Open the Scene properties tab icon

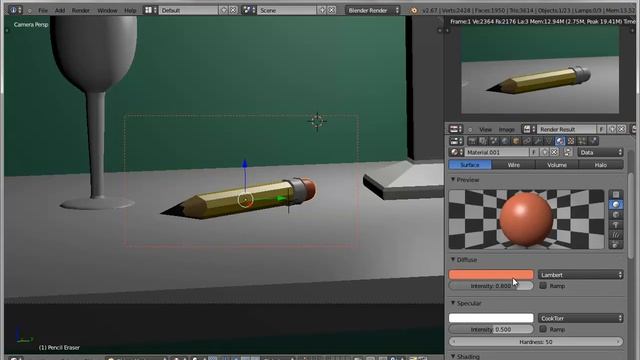click(x=494, y=141)
